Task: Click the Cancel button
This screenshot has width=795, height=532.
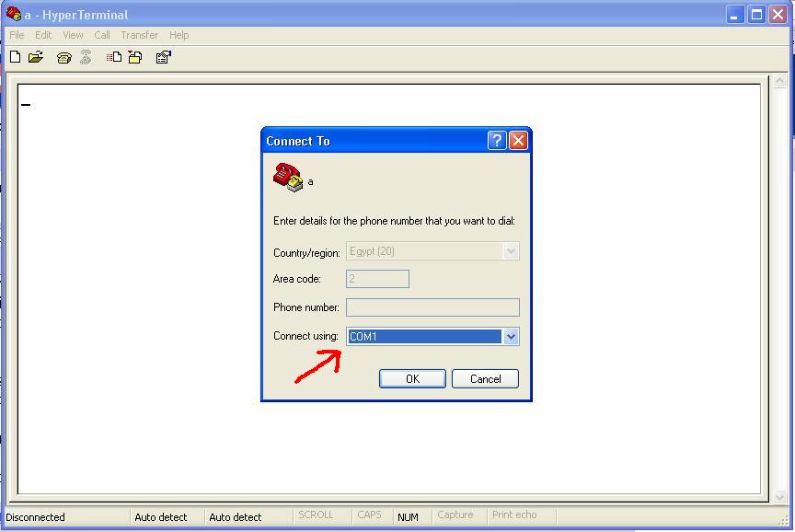Action: pos(485,379)
